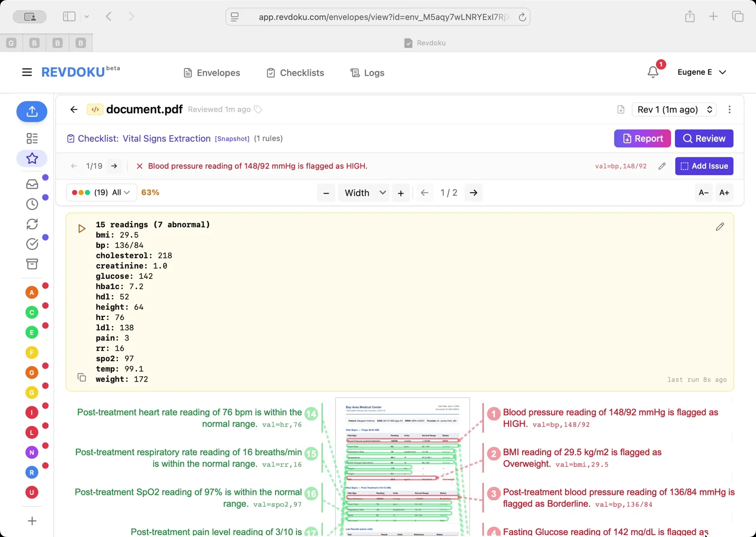Toggle the hamburger navigation menu

(x=27, y=72)
